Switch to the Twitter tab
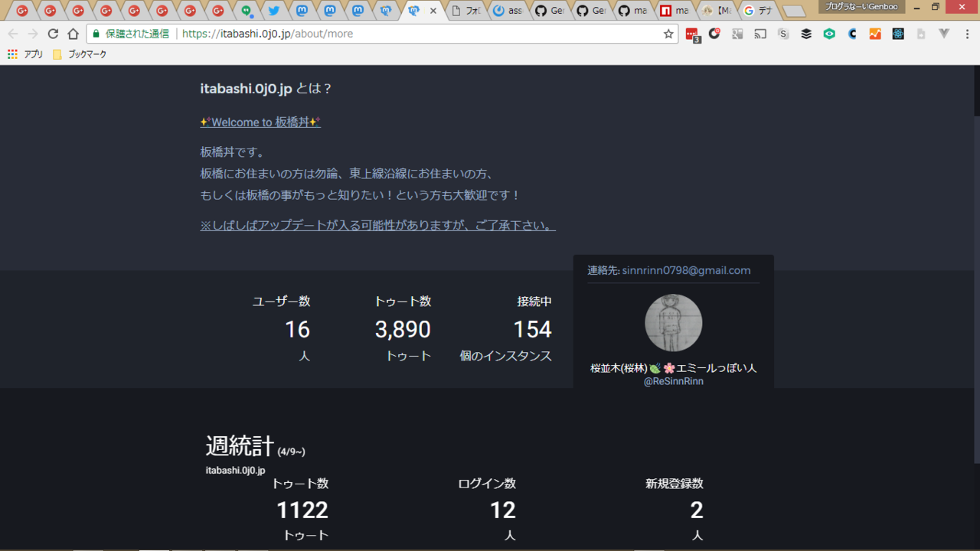 [x=273, y=11]
